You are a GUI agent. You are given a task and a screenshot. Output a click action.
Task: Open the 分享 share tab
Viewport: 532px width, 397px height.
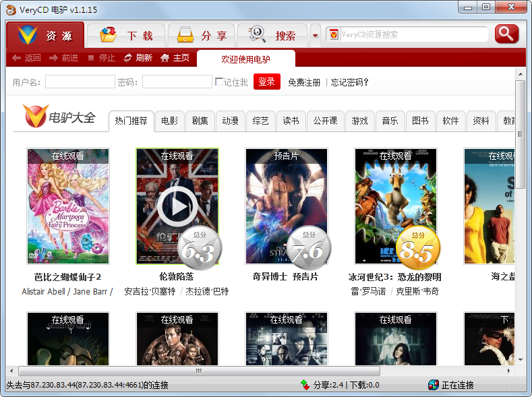pos(201,36)
